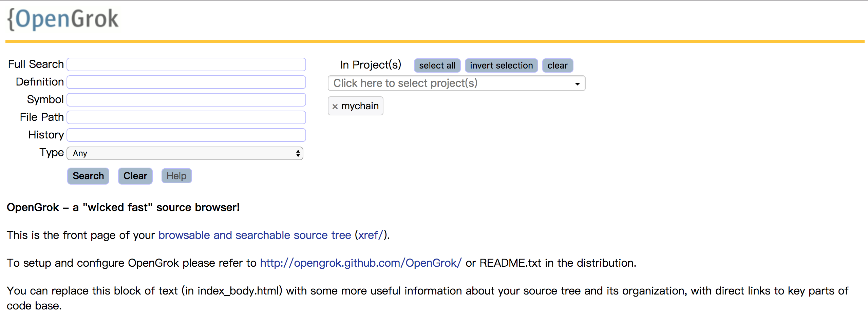
Task: Click the Clear button below Type
Action: (x=135, y=176)
